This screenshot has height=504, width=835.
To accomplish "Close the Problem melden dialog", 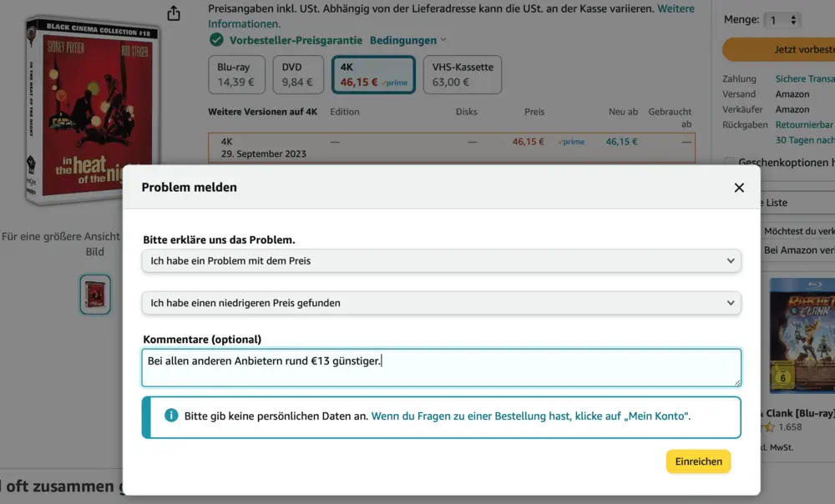I will coord(739,188).
